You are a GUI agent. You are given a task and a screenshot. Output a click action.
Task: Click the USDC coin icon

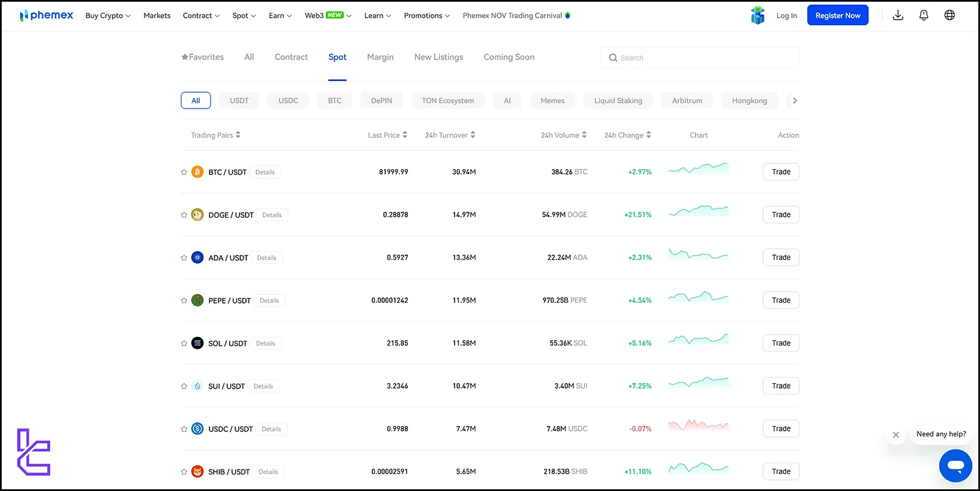point(197,429)
